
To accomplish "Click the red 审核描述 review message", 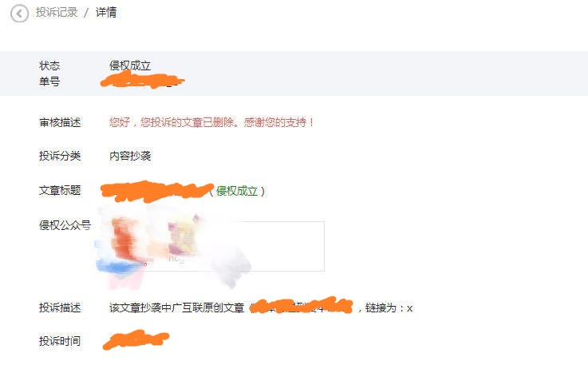I will (x=211, y=122).
